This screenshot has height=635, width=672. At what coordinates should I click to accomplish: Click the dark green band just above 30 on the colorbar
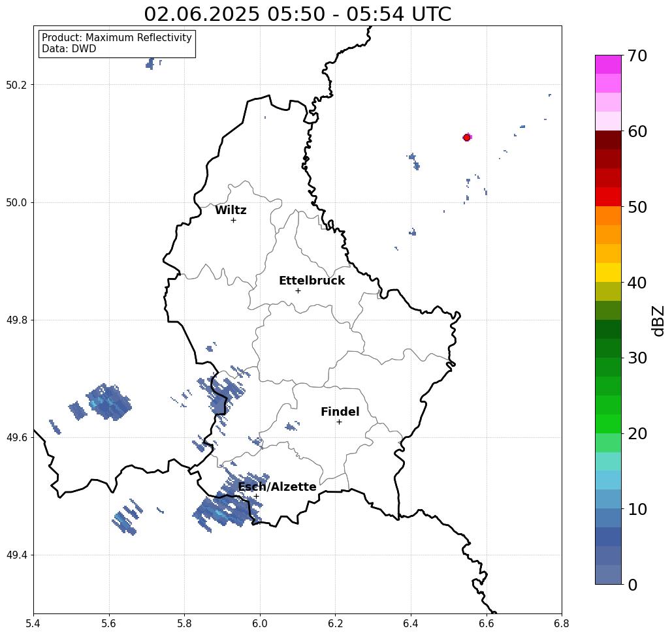[x=608, y=348]
